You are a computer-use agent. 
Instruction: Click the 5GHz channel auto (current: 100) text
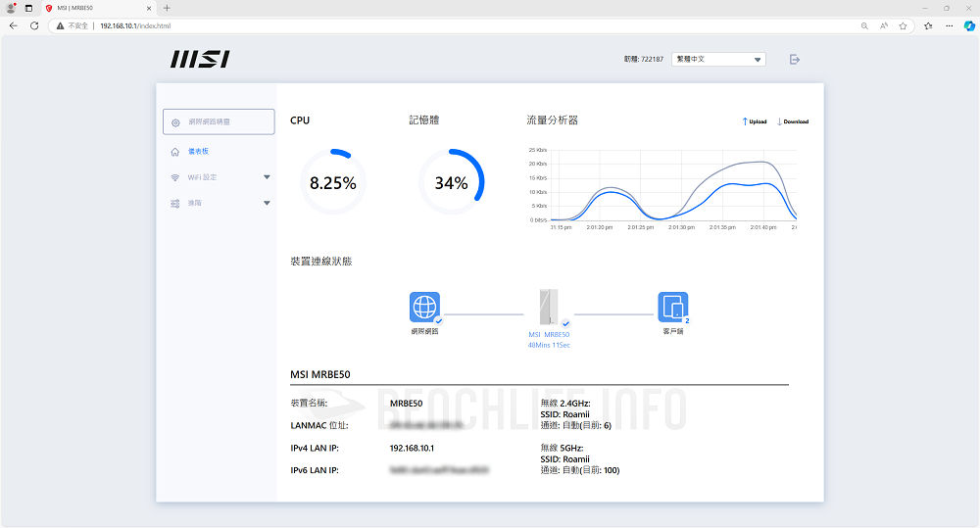pyautogui.click(x=580, y=470)
